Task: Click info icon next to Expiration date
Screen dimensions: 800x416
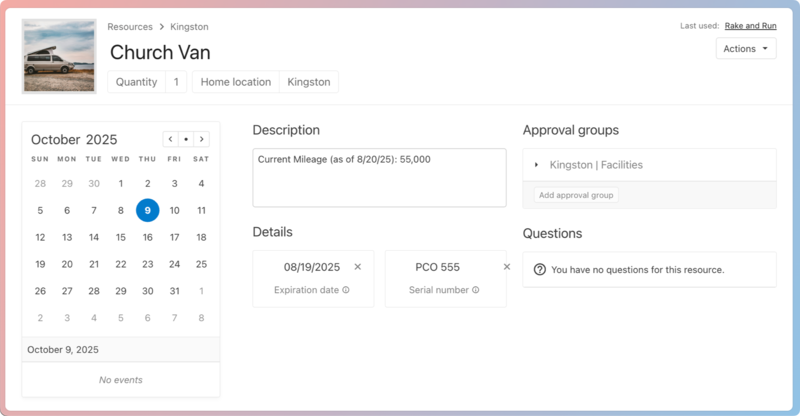Action: tap(346, 290)
